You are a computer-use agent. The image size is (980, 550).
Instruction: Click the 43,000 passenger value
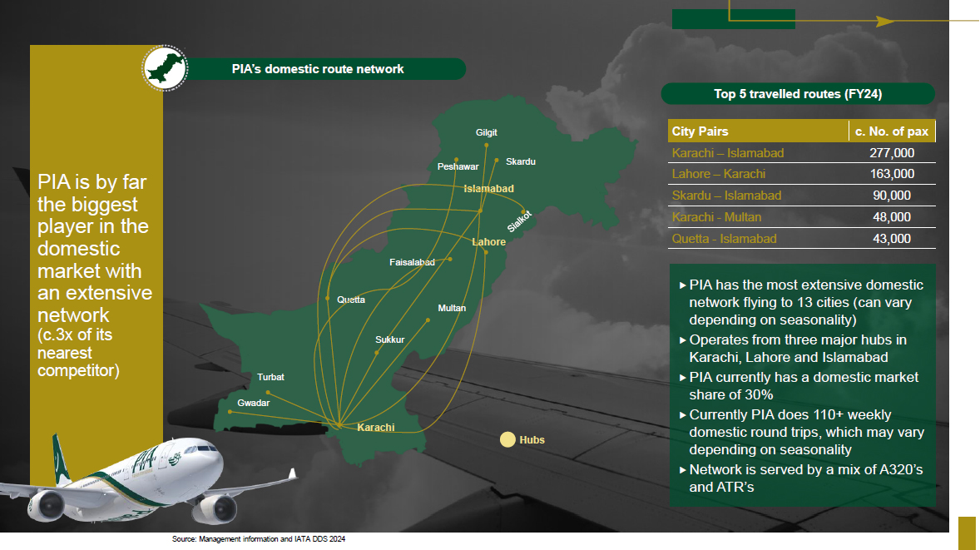[892, 238]
